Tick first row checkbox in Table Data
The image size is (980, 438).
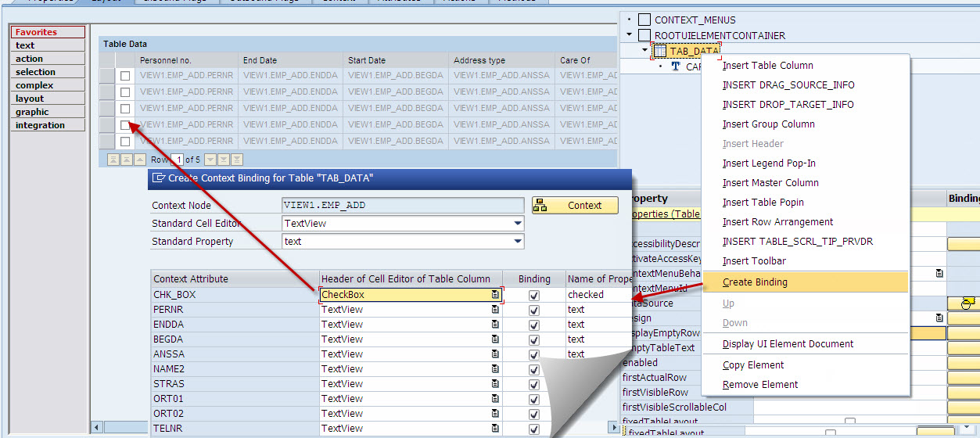point(125,76)
